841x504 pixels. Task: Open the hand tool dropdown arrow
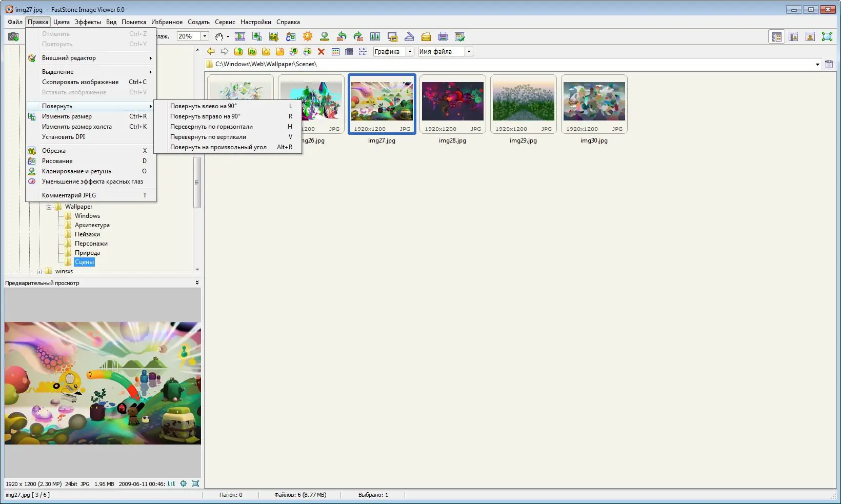click(x=228, y=36)
